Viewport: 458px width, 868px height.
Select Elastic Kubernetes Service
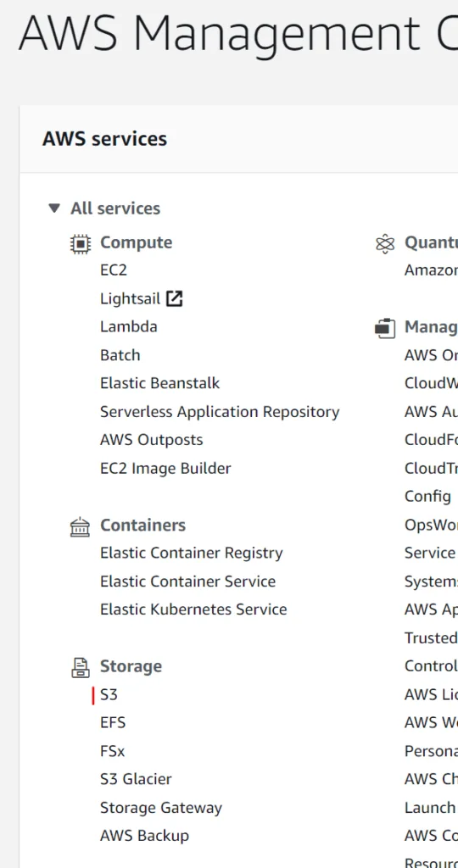click(194, 609)
